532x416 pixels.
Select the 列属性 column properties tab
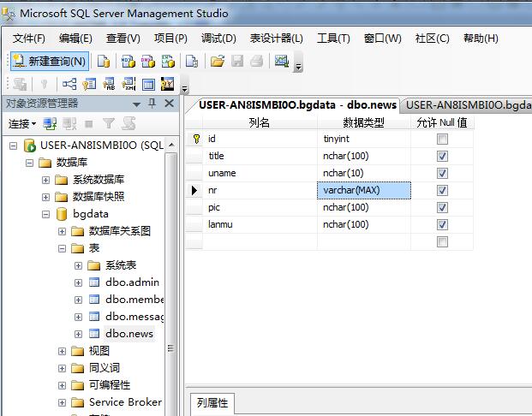point(212,403)
